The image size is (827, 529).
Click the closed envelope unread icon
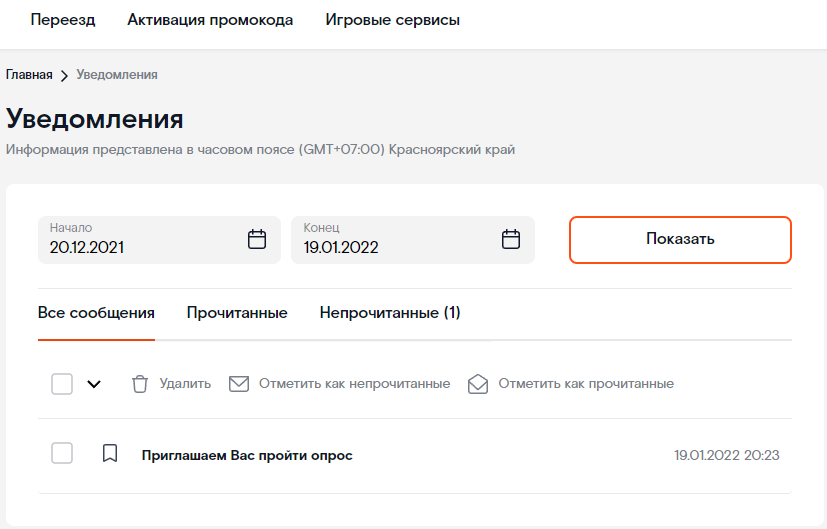239,384
